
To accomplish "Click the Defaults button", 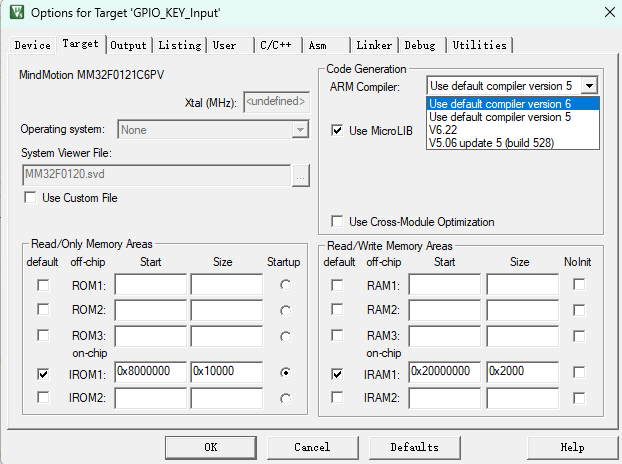I will pyautogui.click(x=414, y=447).
